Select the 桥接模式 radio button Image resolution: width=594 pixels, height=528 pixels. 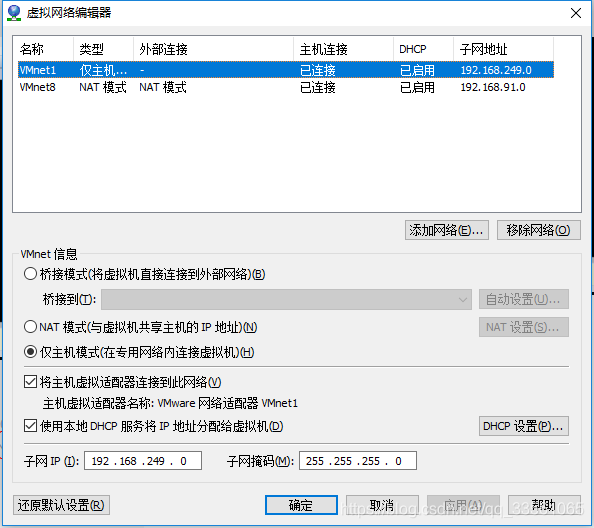[x=30, y=274]
